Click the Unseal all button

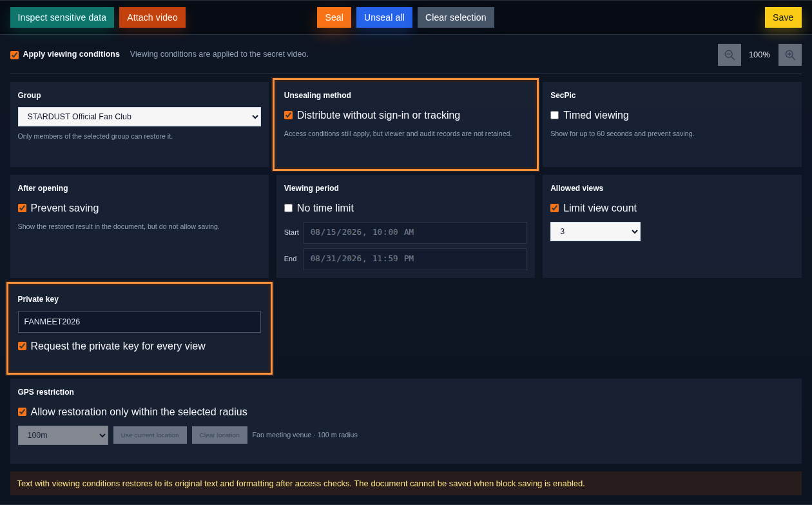(384, 17)
